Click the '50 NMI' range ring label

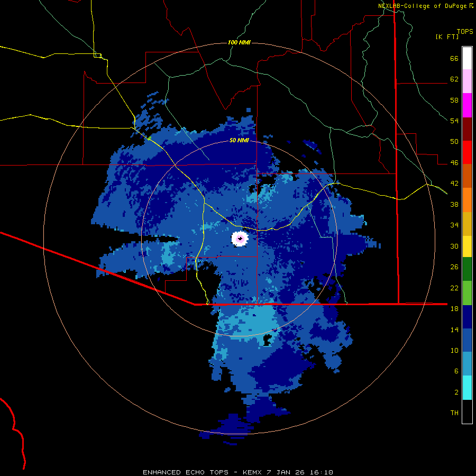click(x=239, y=140)
